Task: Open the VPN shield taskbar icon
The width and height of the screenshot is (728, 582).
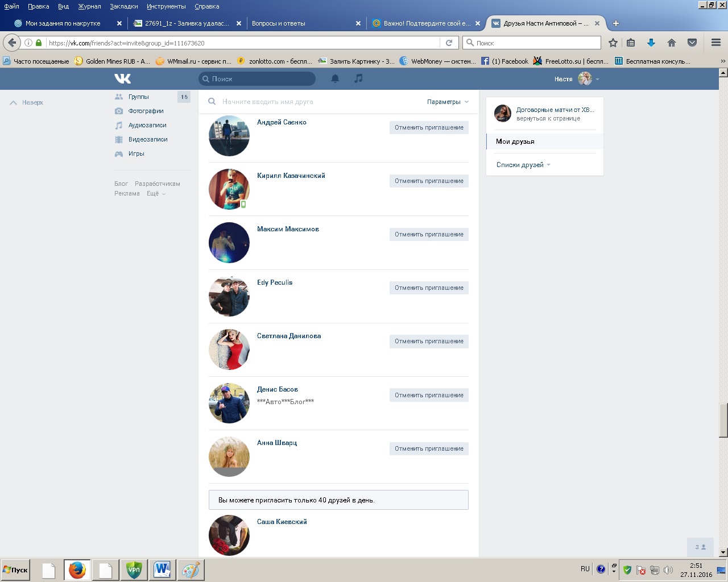Action: click(134, 569)
